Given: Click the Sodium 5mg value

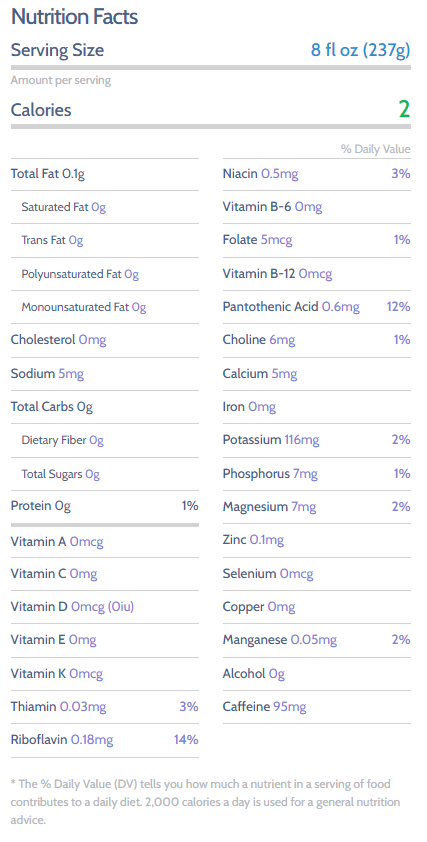Looking at the screenshot, I should pos(71,373).
